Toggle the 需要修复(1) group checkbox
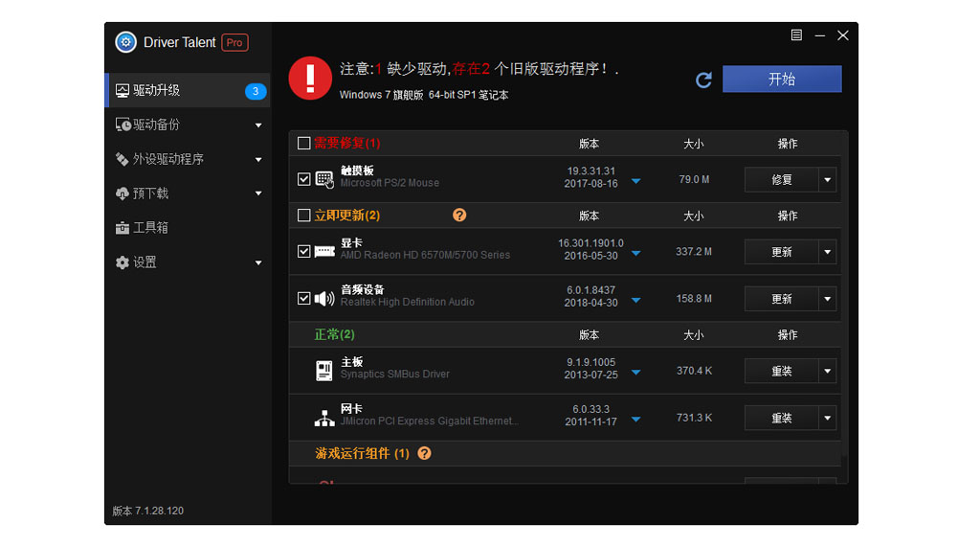Screen dimensions: 980x546 [303, 144]
